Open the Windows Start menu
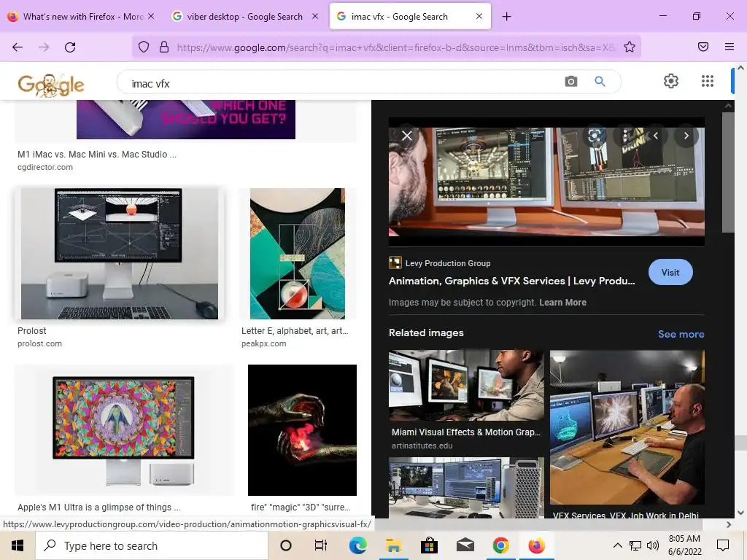 click(x=18, y=545)
